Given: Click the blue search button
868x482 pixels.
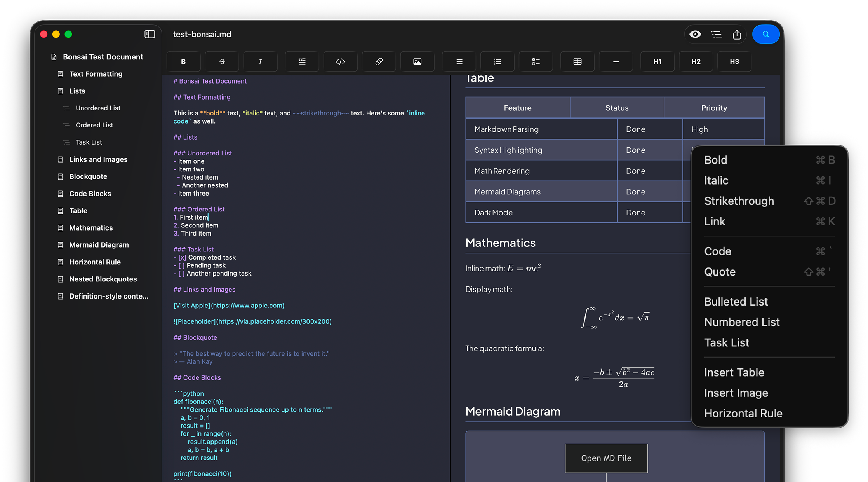Looking at the screenshot, I should point(766,34).
